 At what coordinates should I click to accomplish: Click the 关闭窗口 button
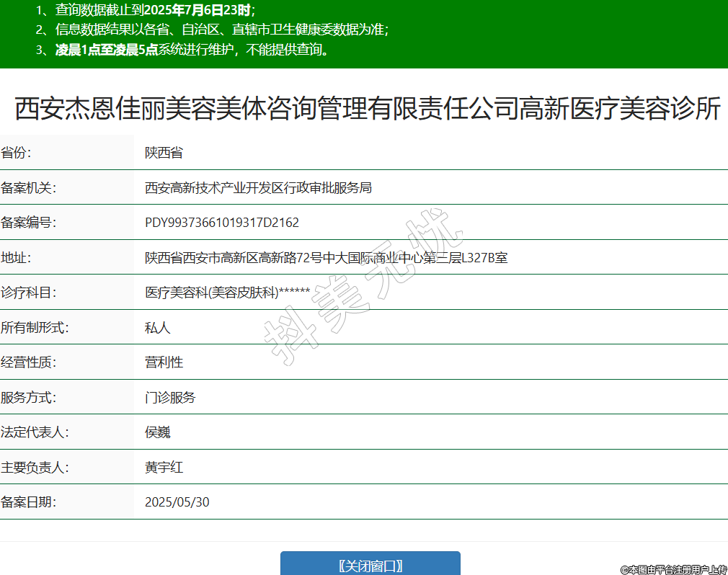click(x=370, y=566)
